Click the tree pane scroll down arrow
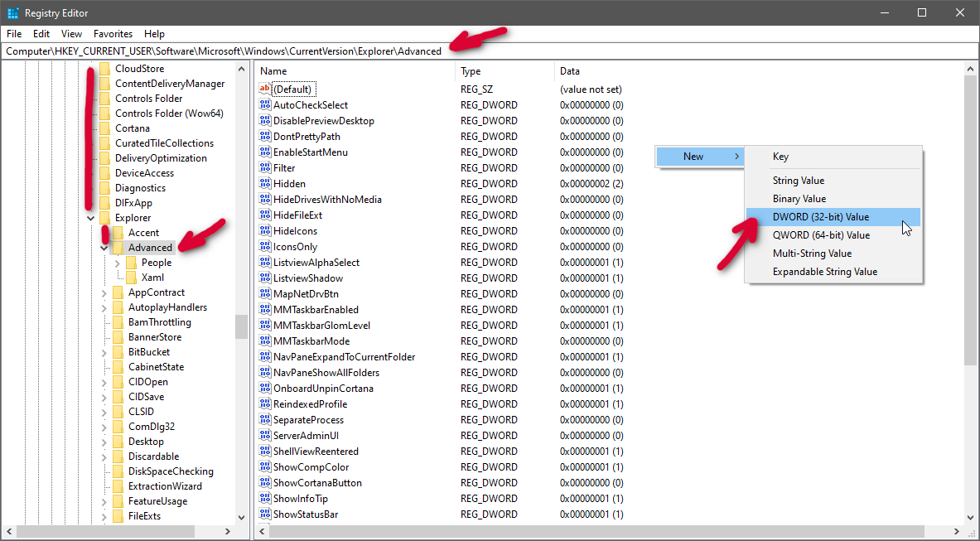This screenshot has height=541, width=980. (241, 517)
